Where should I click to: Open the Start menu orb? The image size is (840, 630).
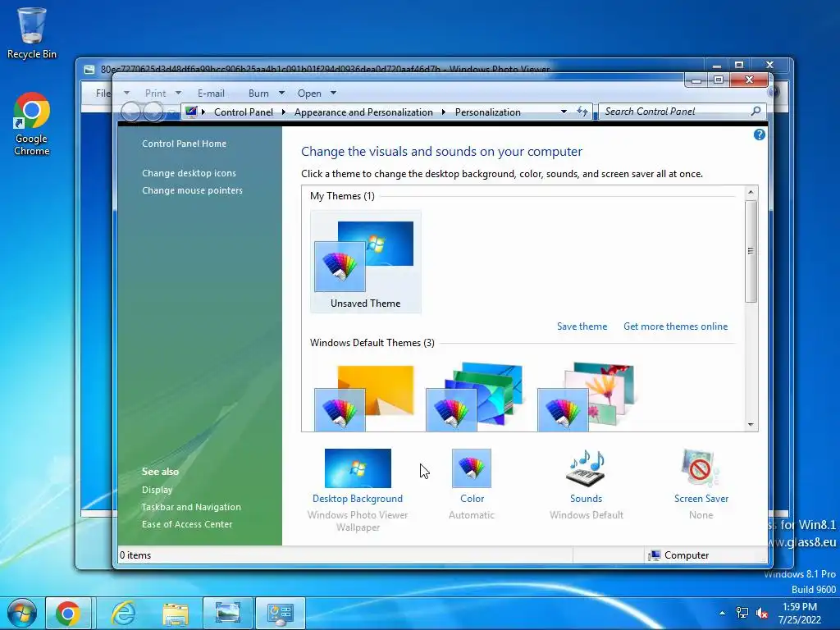21,613
